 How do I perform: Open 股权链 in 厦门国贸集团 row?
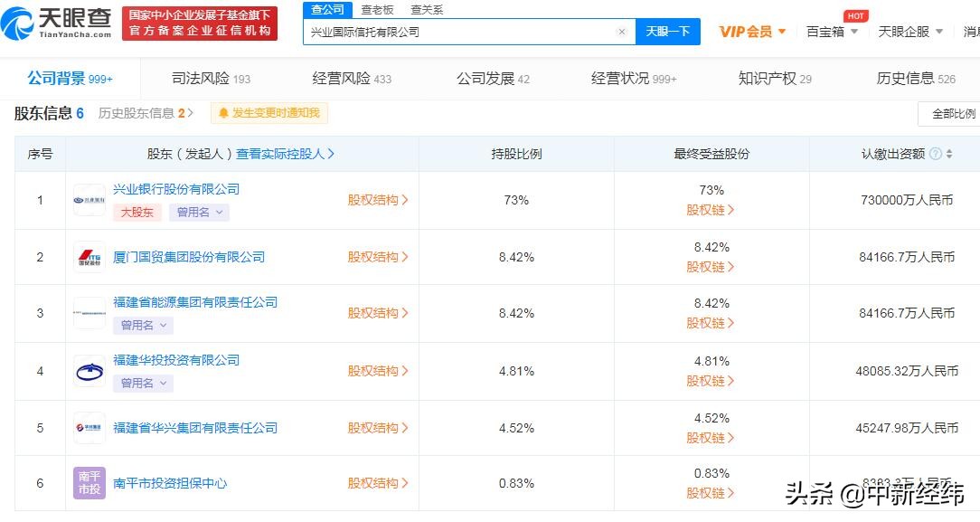pyautogui.click(x=710, y=267)
